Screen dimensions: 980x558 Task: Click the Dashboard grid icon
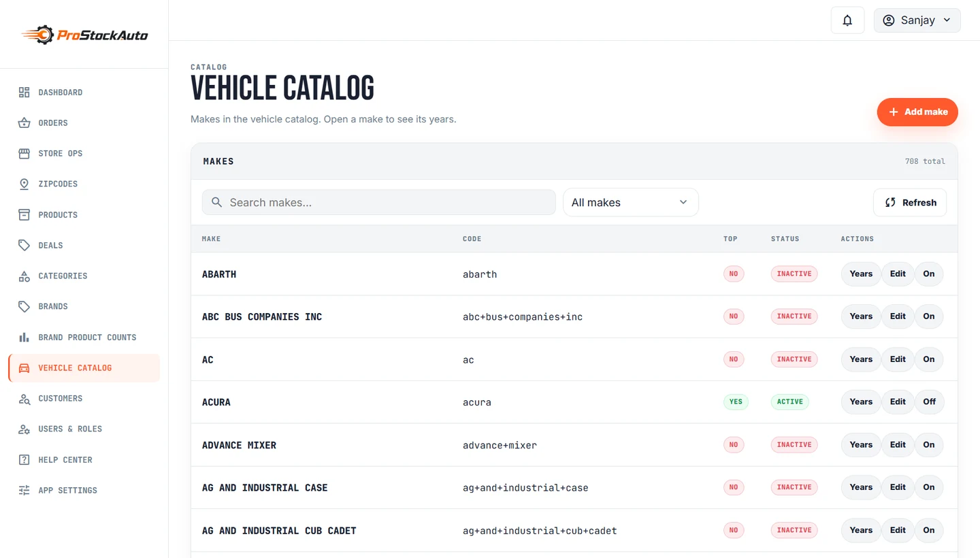[24, 93]
